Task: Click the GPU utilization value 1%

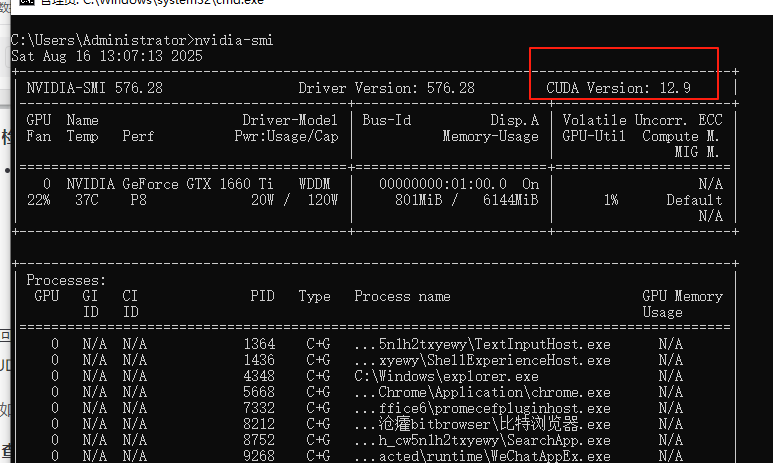Action: (611, 200)
